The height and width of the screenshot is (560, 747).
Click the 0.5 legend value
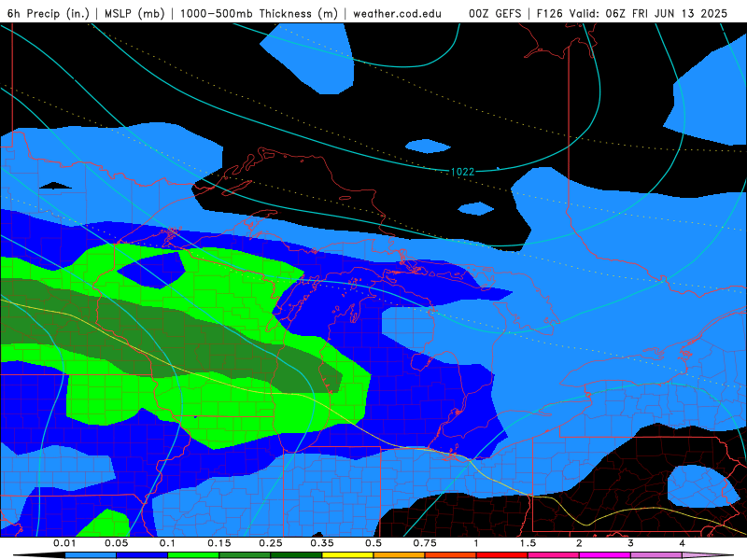click(x=373, y=543)
